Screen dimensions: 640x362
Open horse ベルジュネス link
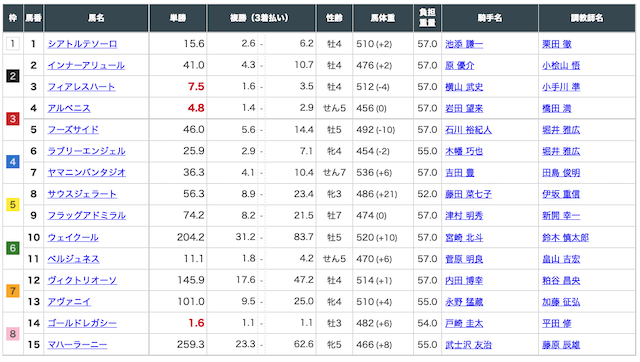pos(73,259)
